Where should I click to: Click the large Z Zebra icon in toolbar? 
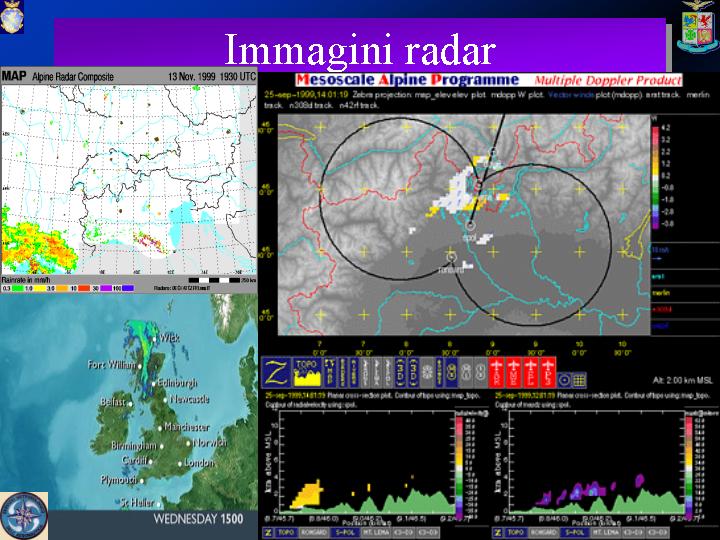pyautogui.click(x=275, y=371)
